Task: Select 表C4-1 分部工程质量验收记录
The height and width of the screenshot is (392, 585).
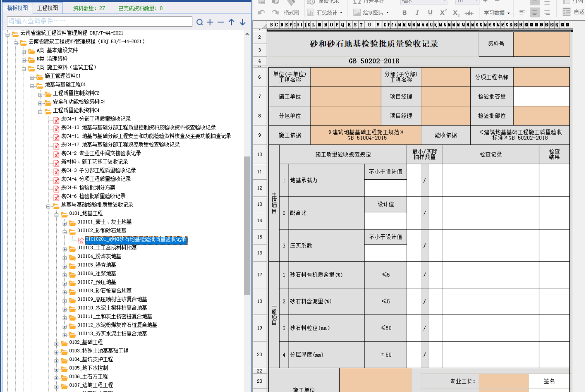Action: (x=96, y=119)
